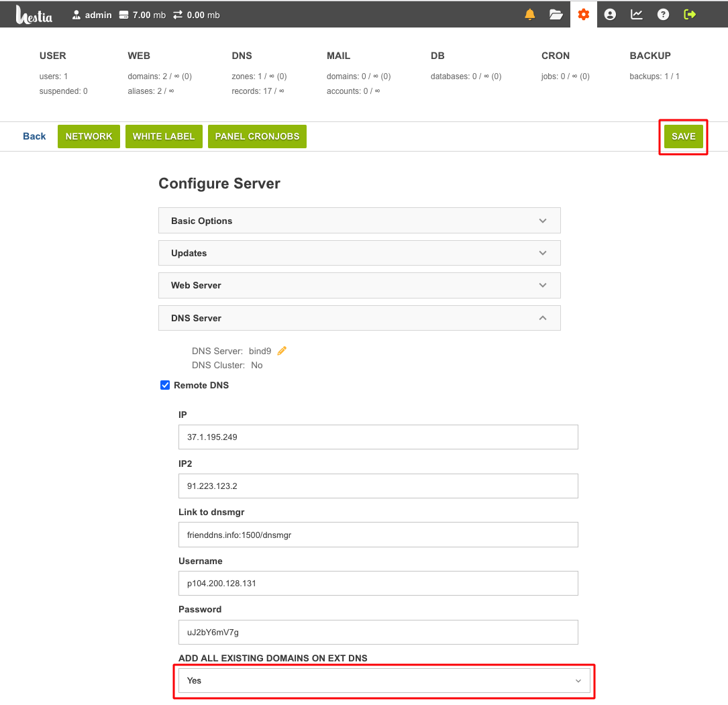Click the 'jobs: 0 / ∞ (0)' text
This screenshot has width=728, height=705.
565,76
